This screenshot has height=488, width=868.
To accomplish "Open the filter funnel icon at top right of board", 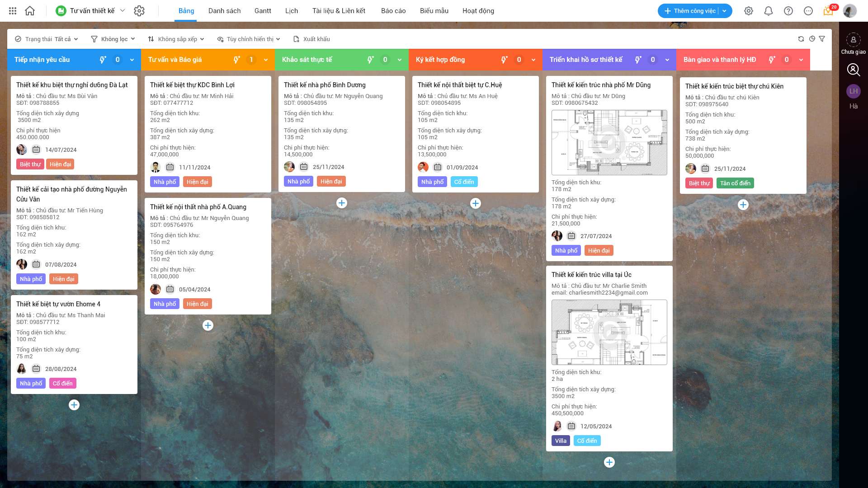I will click(822, 39).
